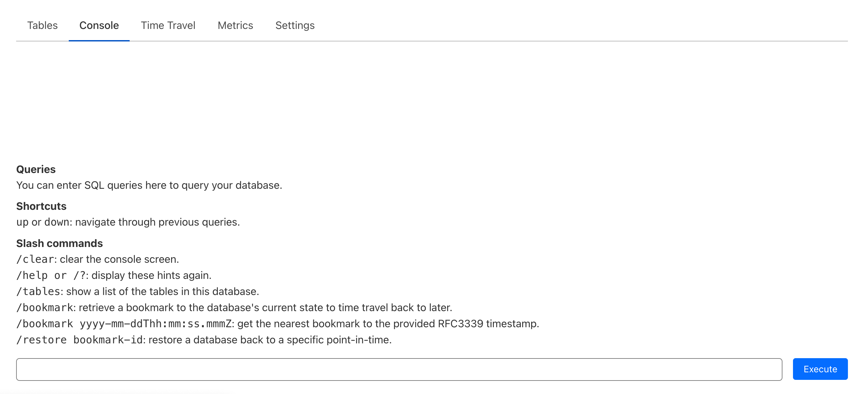The width and height of the screenshot is (868, 394).
Task: Open the Settings tab
Action: coord(295,25)
